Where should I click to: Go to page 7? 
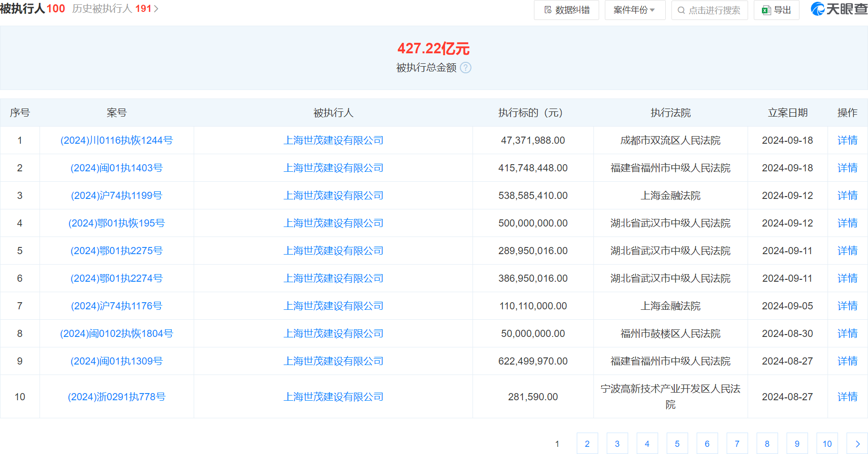pyautogui.click(x=737, y=444)
